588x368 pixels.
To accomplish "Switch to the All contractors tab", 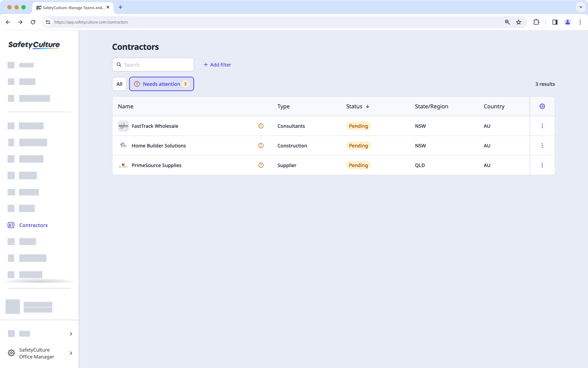I will click(x=119, y=84).
